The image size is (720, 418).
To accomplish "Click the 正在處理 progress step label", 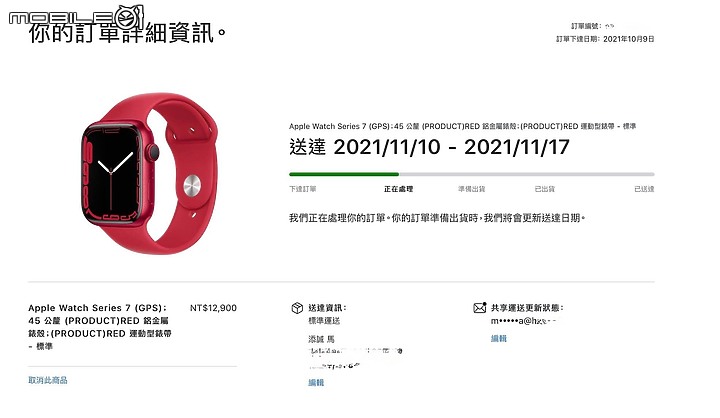I will (x=399, y=189).
